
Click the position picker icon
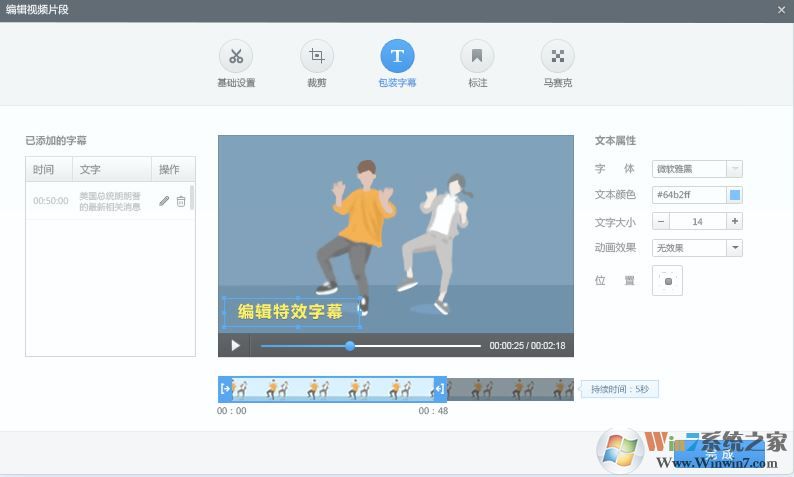point(667,281)
